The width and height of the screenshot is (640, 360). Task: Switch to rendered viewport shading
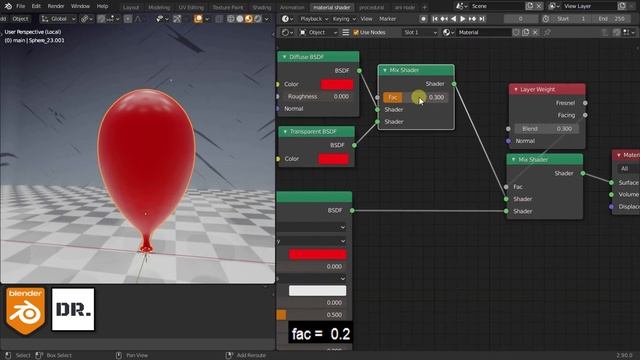click(x=258, y=19)
